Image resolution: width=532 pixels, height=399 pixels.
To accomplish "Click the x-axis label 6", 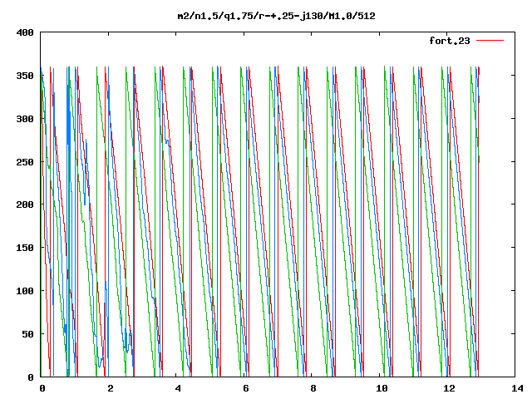I will point(246,388).
